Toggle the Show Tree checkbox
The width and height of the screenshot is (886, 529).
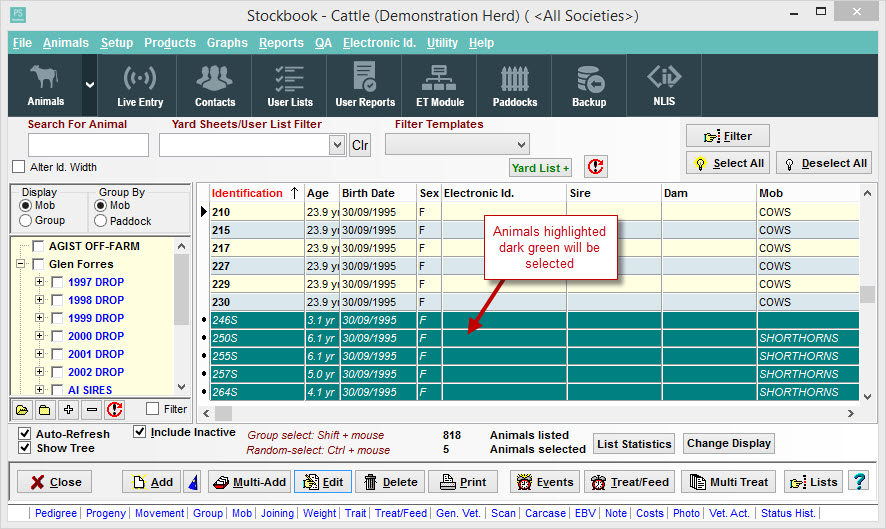(24, 448)
